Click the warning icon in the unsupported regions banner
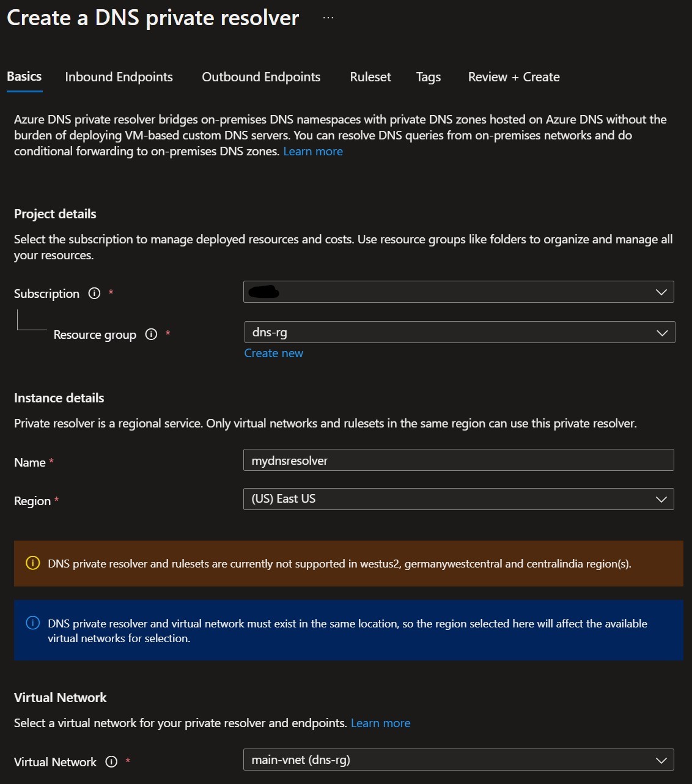The height and width of the screenshot is (784, 692). pyautogui.click(x=32, y=563)
